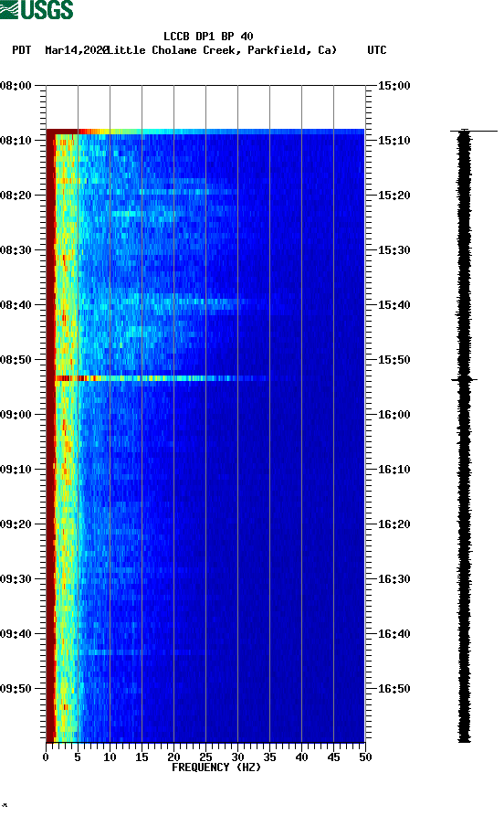Click the bright horizontal event band near 08:53
Image resolution: width=504 pixels, height=815 pixels.
pos(161,378)
